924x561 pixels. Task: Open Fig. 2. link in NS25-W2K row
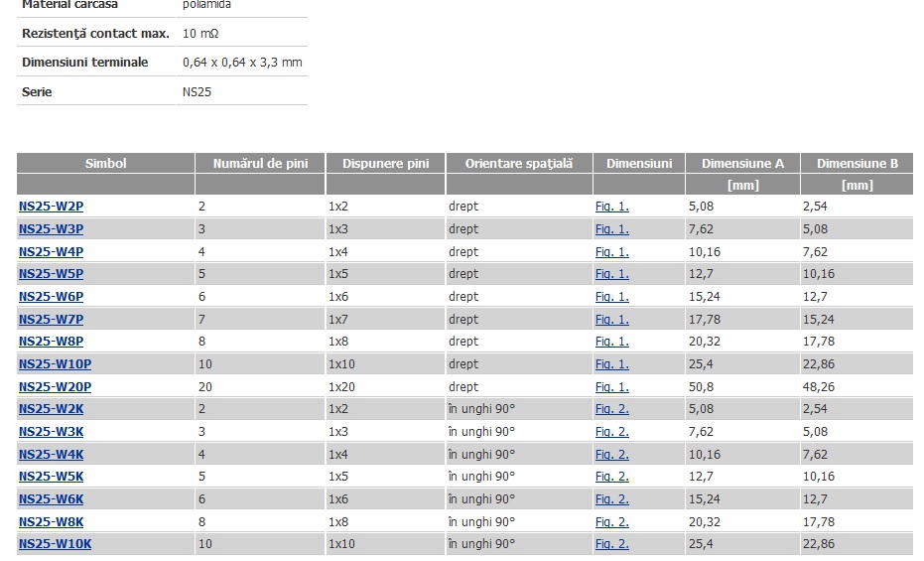pyautogui.click(x=611, y=409)
